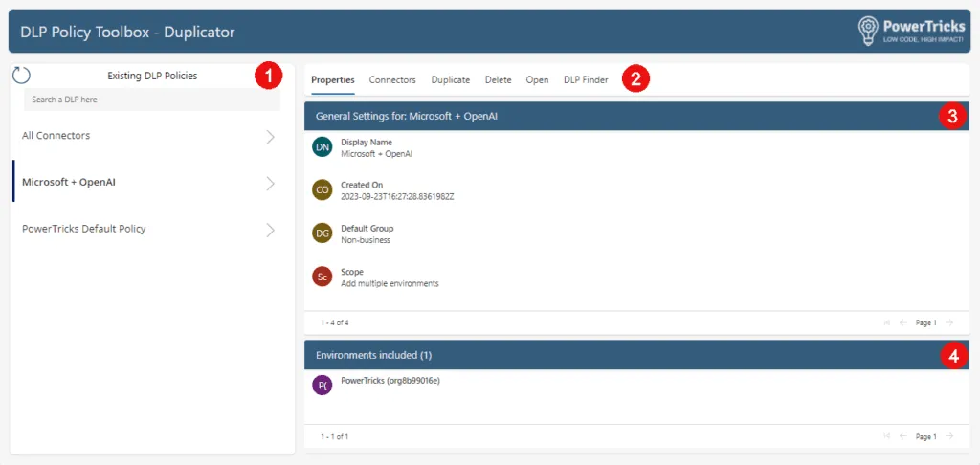Click the Display Name value Microsoft + OpenAI
Screen dimensions: 980x465
[376, 154]
